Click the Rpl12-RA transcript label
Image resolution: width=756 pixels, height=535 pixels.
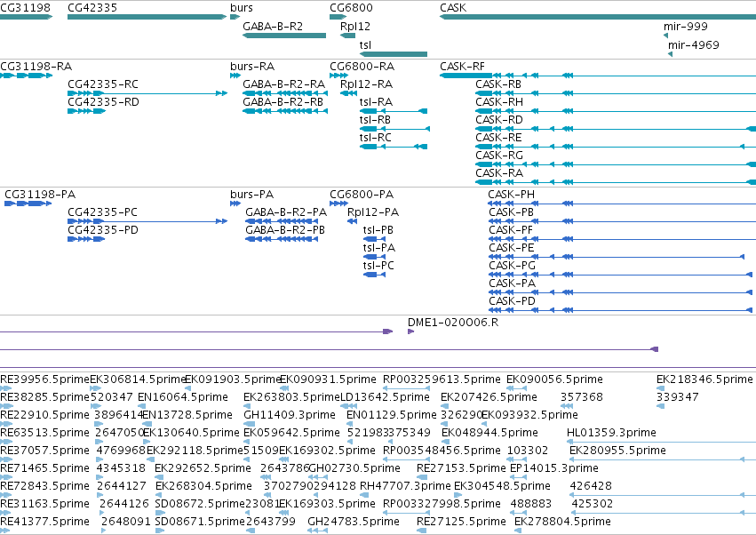(x=366, y=84)
